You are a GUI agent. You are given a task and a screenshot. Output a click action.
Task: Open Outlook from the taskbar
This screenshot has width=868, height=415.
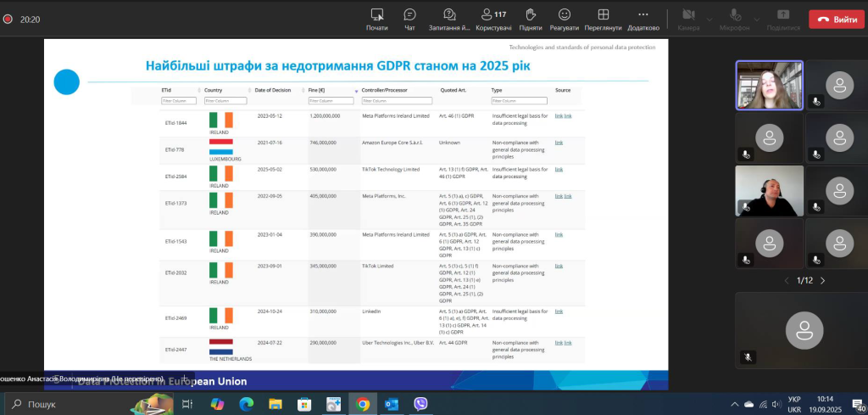coord(392,405)
